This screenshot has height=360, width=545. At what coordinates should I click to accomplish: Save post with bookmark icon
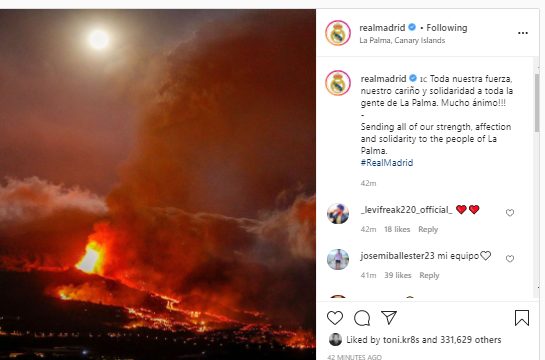coord(522,318)
